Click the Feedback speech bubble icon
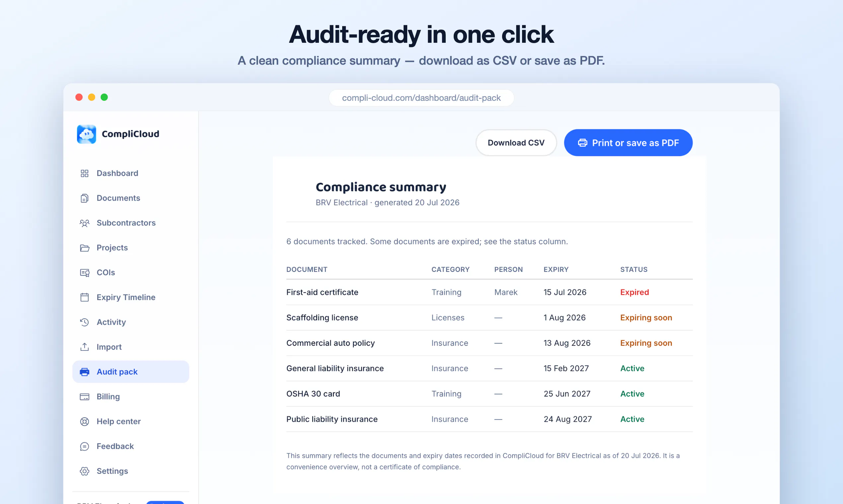 [x=84, y=446]
